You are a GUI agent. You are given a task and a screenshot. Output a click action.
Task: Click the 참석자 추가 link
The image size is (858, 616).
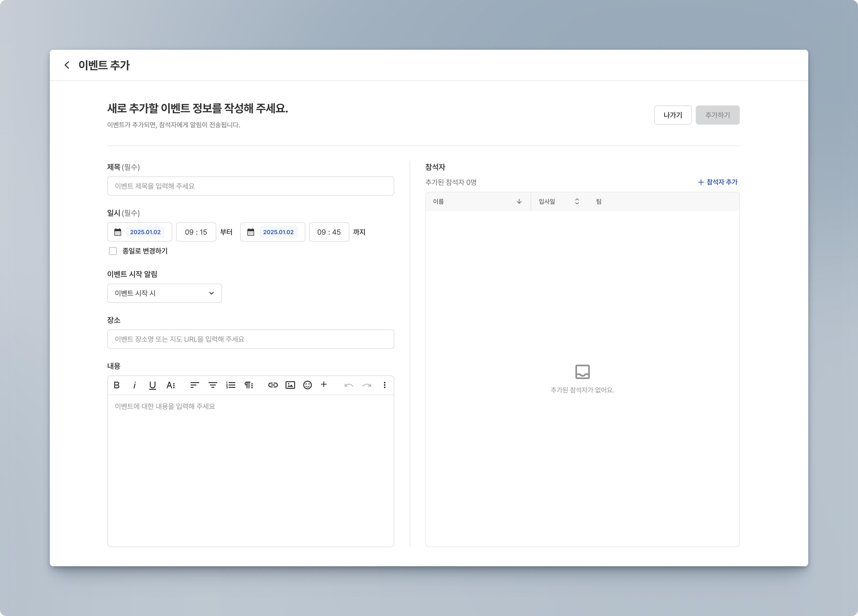pyautogui.click(x=718, y=182)
